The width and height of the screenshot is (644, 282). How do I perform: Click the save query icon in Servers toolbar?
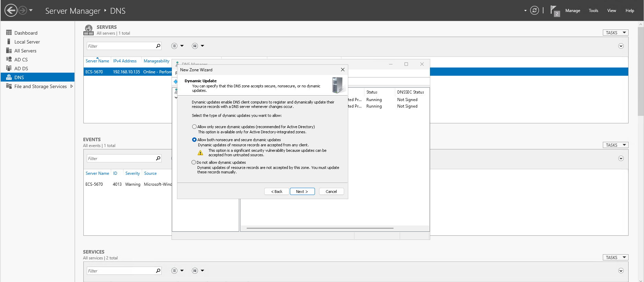(195, 46)
